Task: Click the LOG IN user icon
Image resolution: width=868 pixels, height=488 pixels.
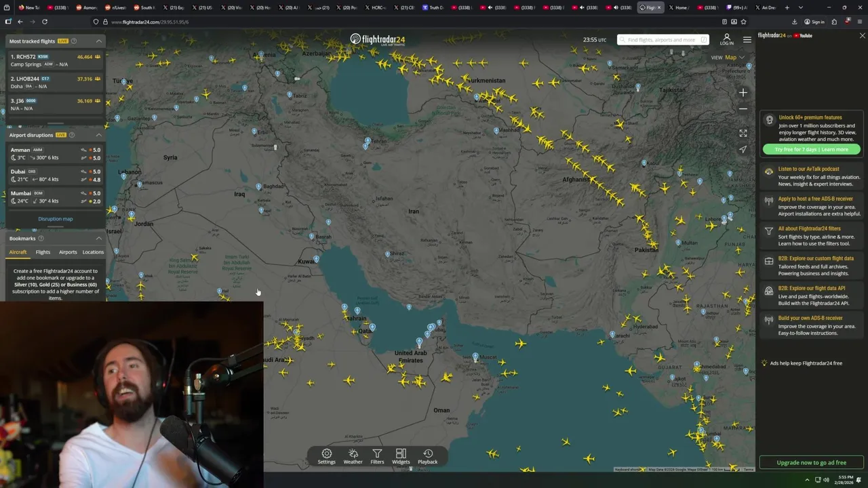Action: coord(726,39)
